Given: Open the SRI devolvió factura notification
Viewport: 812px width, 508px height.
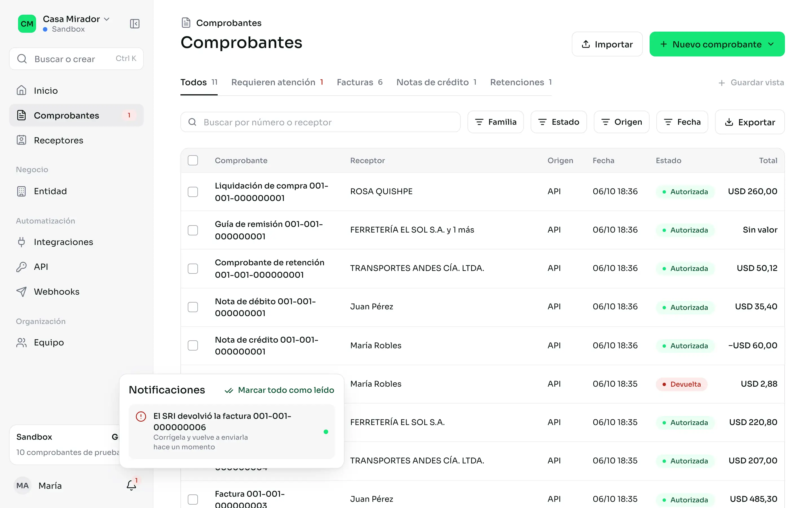Looking at the screenshot, I should [232, 432].
